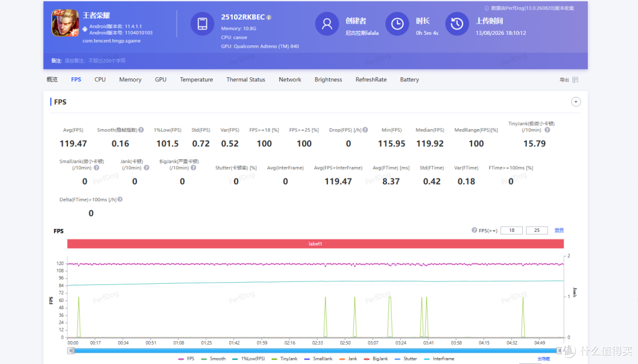Open the help icon beside SmallJank (/10min)

point(96,168)
